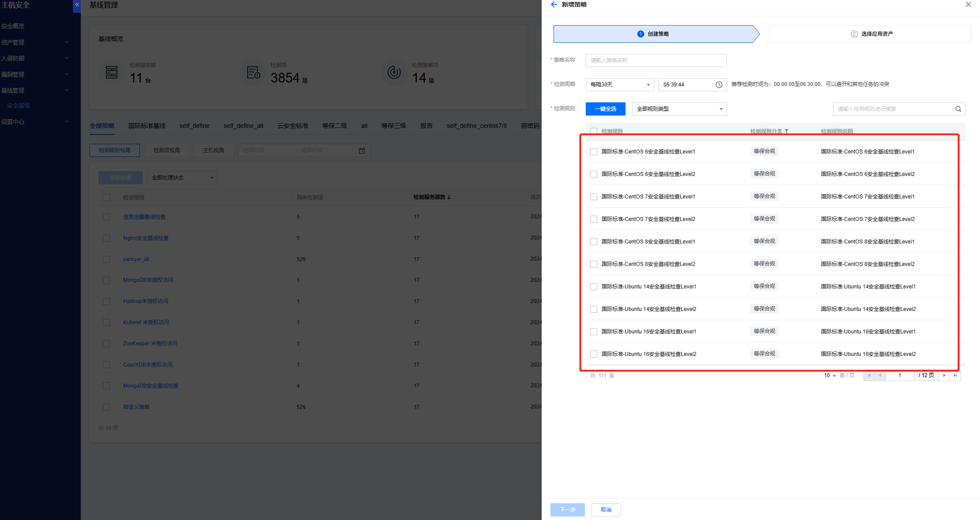980x520 pixels.
Task: Jump to last page of rules
Action: pos(955,375)
